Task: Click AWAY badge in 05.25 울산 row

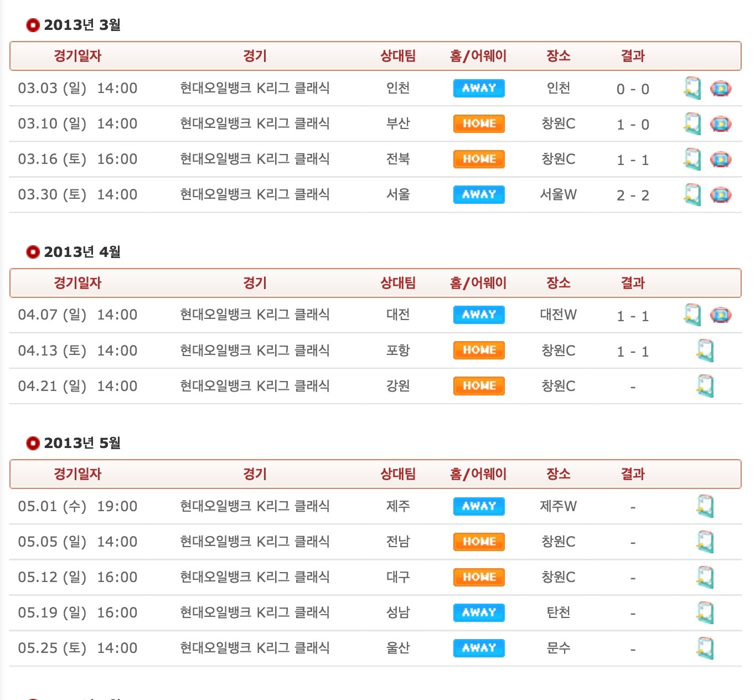Action: tap(479, 648)
